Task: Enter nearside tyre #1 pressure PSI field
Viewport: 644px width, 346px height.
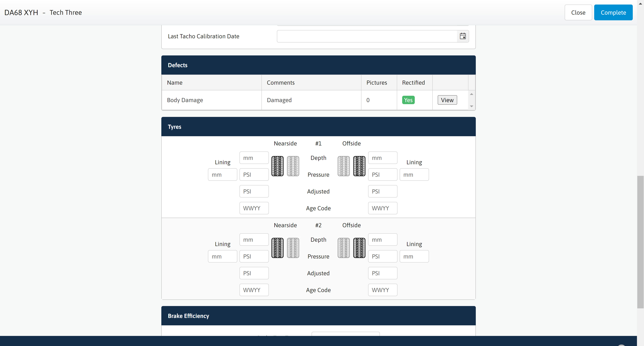Action: pos(254,175)
